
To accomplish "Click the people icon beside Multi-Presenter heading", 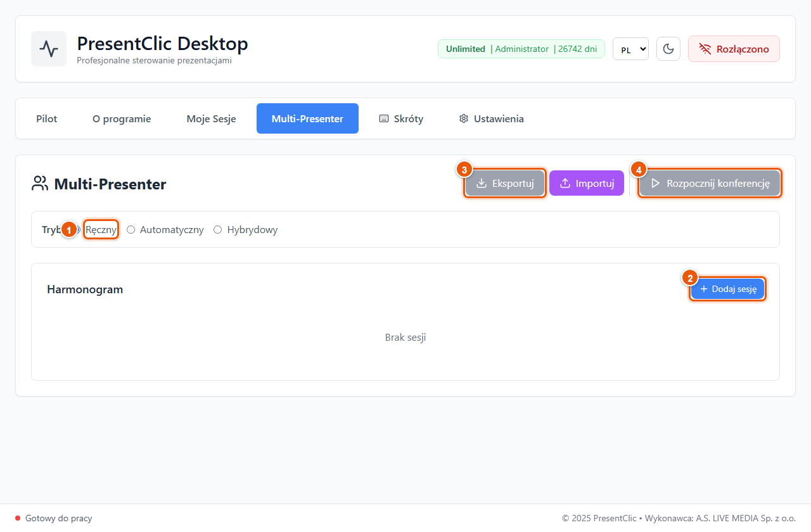I will pos(40,184).
